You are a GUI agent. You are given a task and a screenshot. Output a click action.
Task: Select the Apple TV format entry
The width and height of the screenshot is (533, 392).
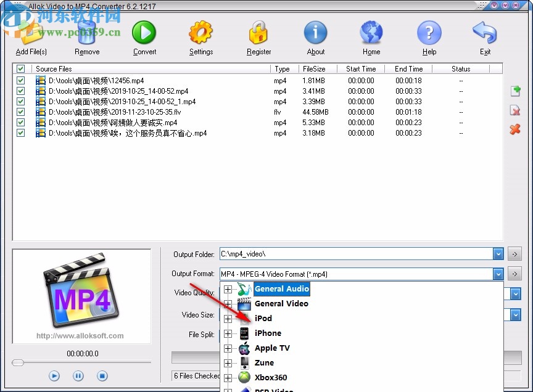pos(273,348)
